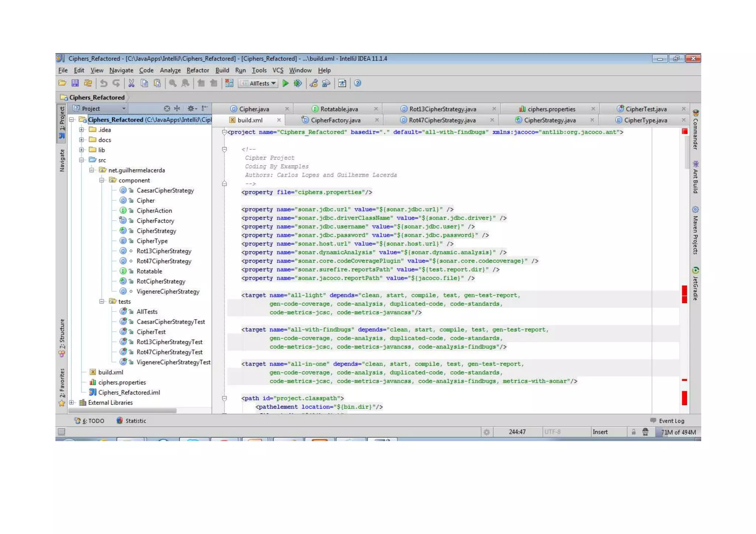This screenshot has width=756, height=534.
Task: Open the AllTests run configuration dropdown
Action: (259, 83)
